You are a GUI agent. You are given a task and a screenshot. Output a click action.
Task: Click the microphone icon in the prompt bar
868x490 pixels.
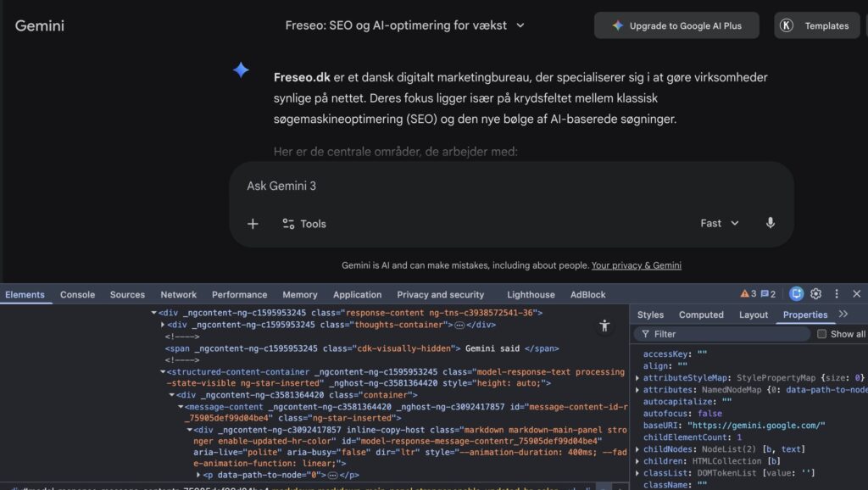click(x=770, y=223)
